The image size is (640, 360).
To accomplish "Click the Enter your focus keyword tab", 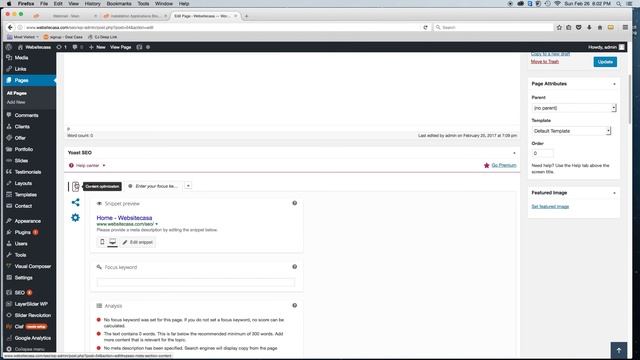I will tap(153, 186).
